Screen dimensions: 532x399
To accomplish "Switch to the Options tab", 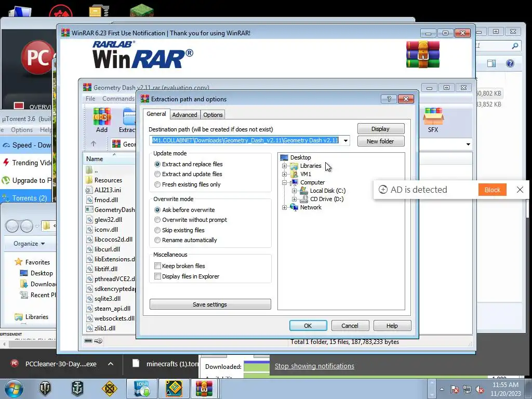I will (212, 115).
